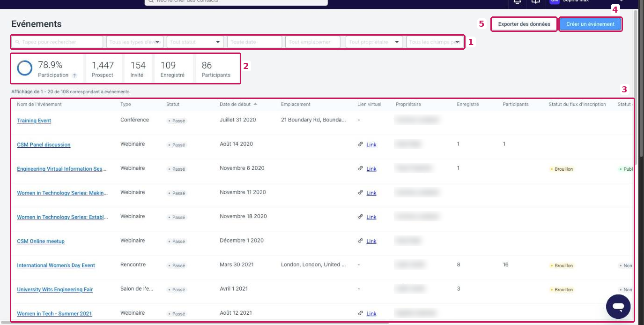Click the Toute date filter field
This screenshot has height=325, width=644.
pyautogui.click(x=255, y=42)
